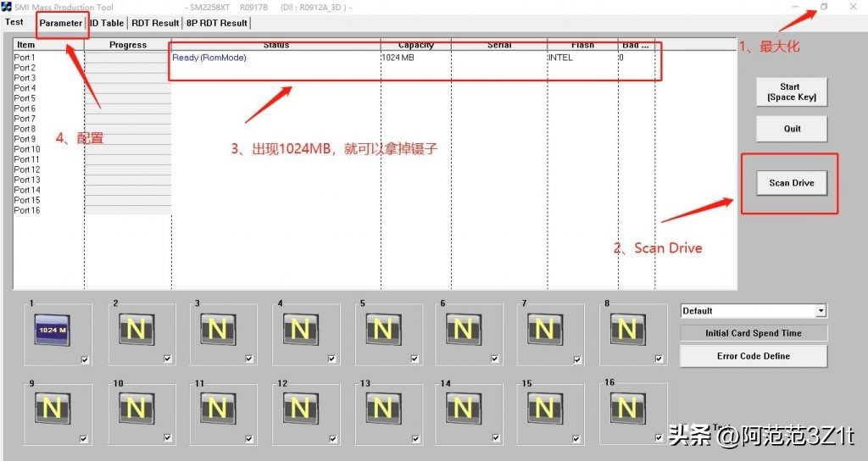This screenshot has width=868, height=461.
Task: Select the port 13 N status icon
Action: point(383,408)
